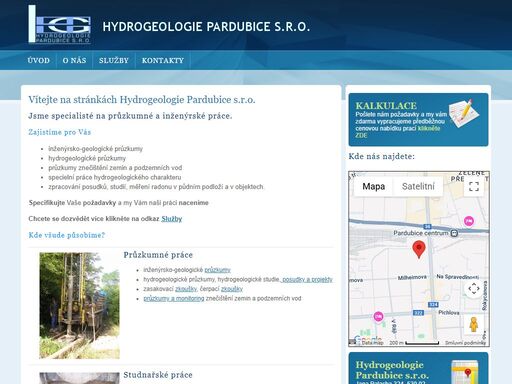Screen dimensions: 512x384
Task: Open the 'posudky a projekty' link
Action: click(x=307, y=280)
